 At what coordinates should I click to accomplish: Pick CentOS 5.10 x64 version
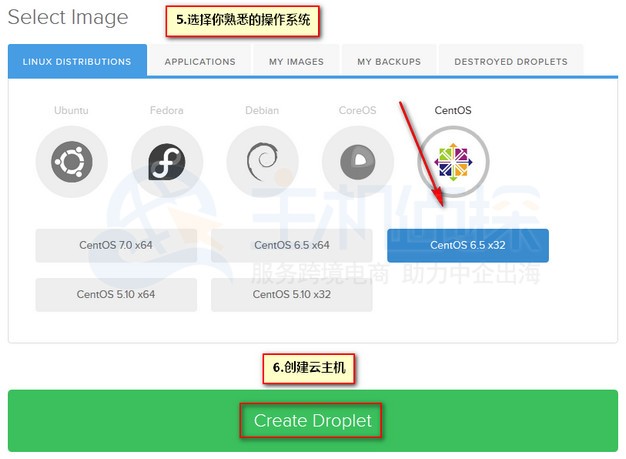(116, 295)
